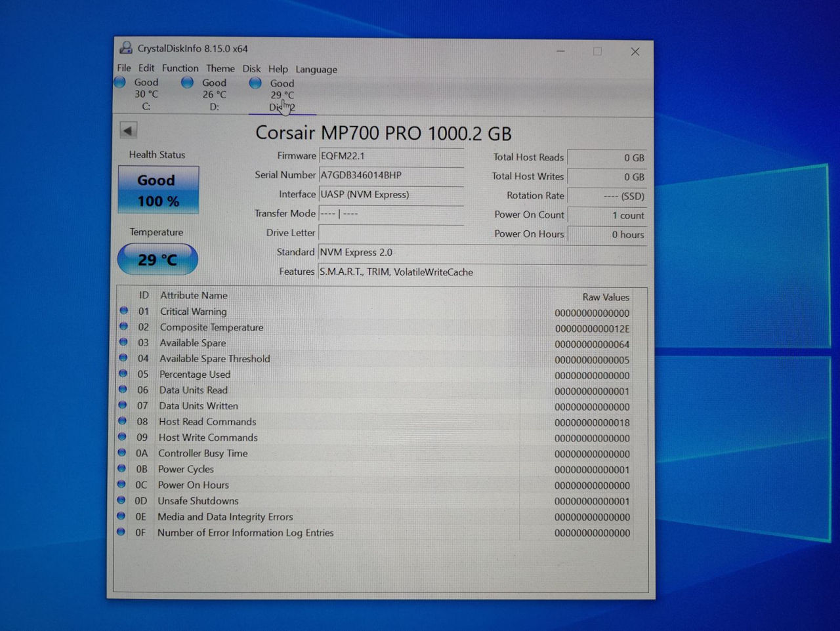Minimize the CrystalDiskInfo window
Viewport: 840px width, 631px height.
coord(560,51)
